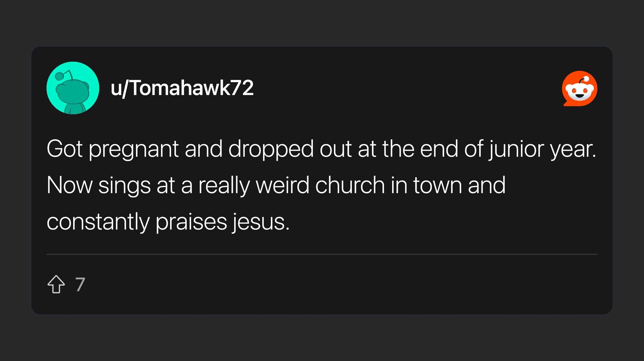Viewport: 644px width, 361px height.
Task: Click the horizontal divider above the upvotes
Action: (x=322, y=254)
